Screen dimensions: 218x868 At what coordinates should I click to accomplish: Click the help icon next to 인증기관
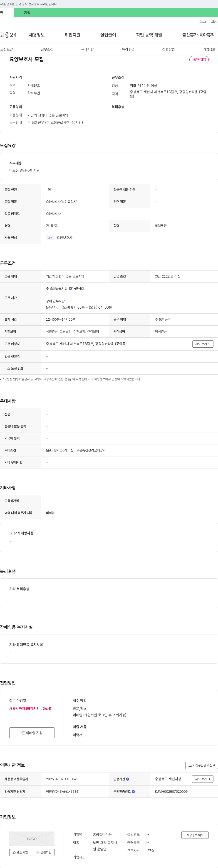tap(128, 779)
